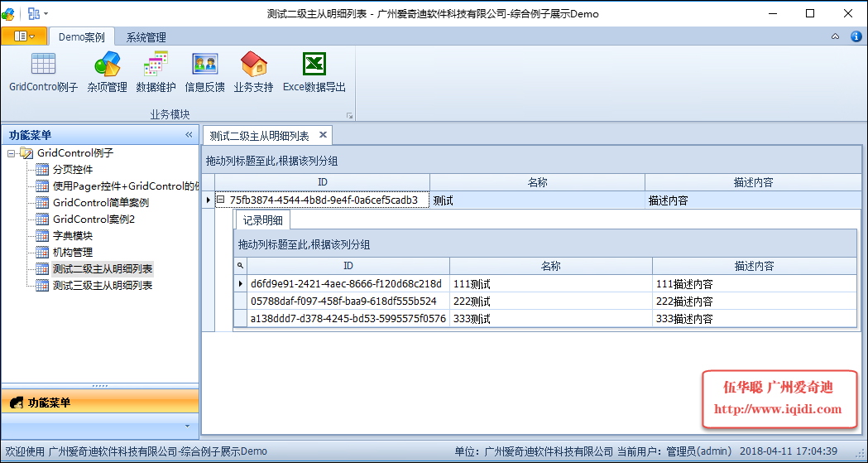The image size is (868, 463).
Task: Open 分页控件 tree item
Action: pos(73,170)
